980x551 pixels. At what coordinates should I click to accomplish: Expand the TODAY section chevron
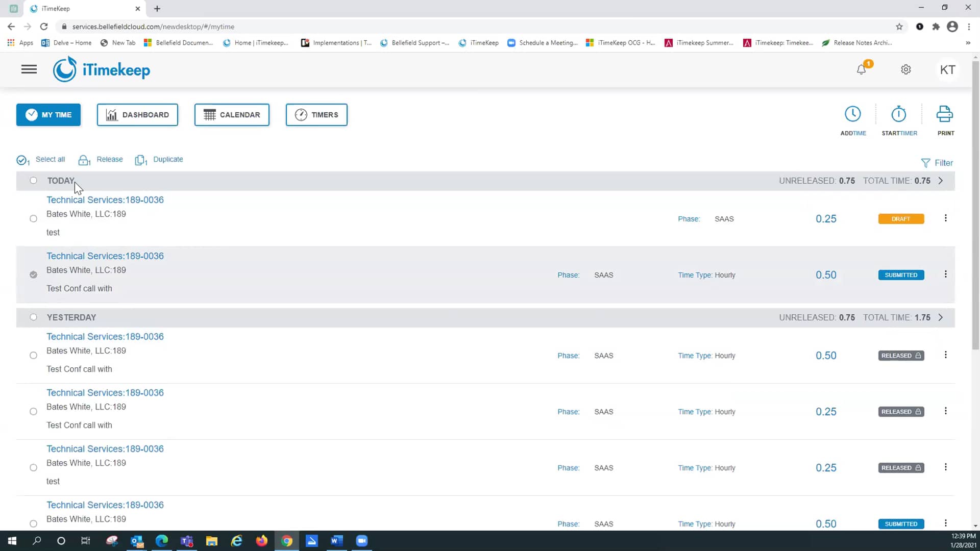[941, 181]
